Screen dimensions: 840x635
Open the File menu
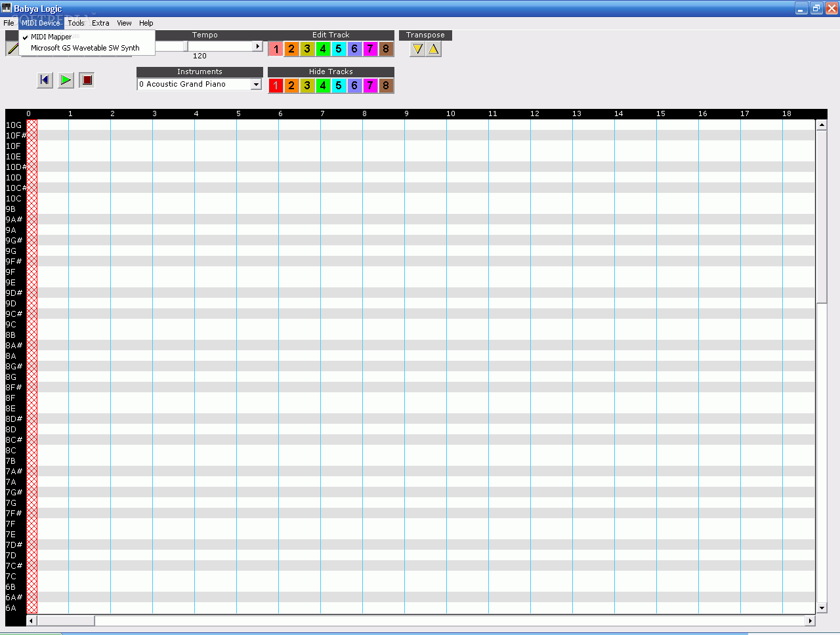[x=9, y=23]
